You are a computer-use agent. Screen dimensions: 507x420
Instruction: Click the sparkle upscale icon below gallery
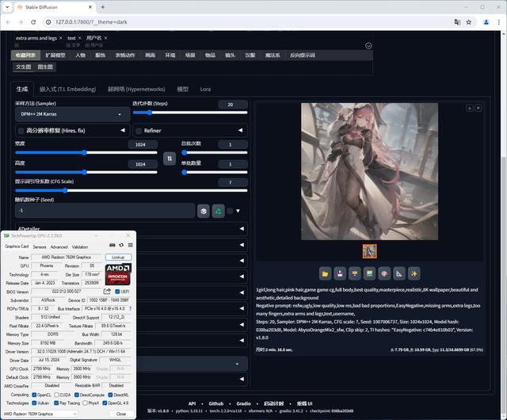coord(414,273)
